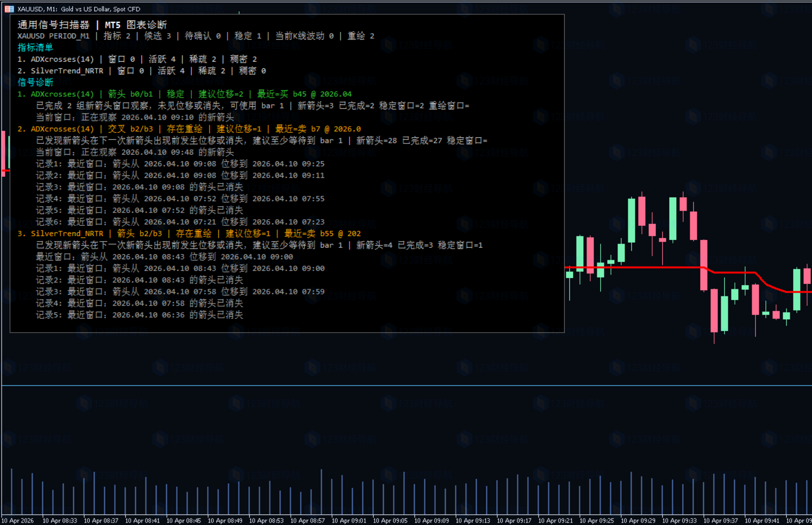The width and height of the screenshot is (812, 525).
Task: Click record '记录1' shifting 09:08 to 09:25
Action: click(180, 164)
